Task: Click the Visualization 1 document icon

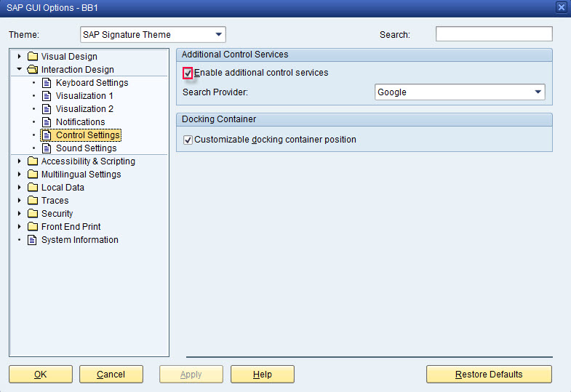Action: 47,96
